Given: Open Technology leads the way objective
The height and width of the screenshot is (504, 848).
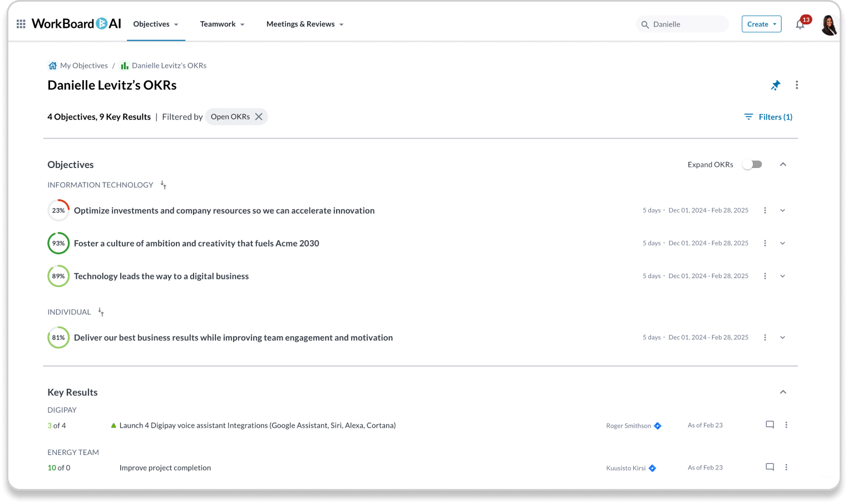Looking at the screenshot, I should [161, 276].
